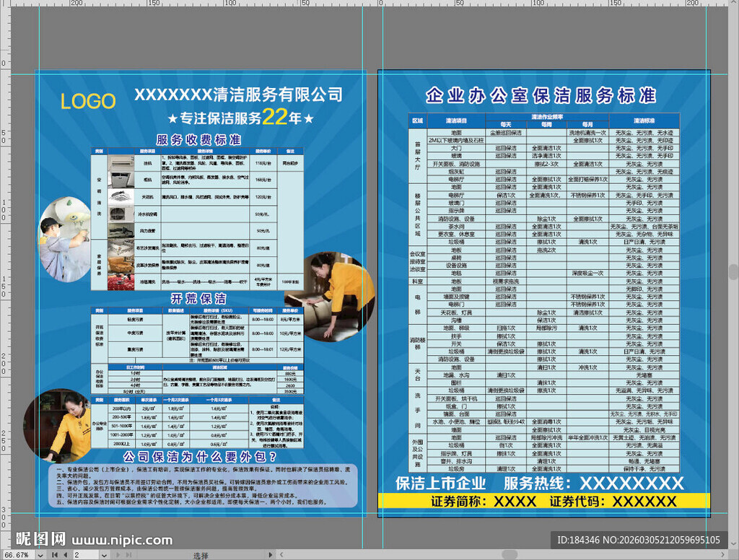Open status bar options arrow beside 选择
The height and width of the screenshot is (560, 739).
point(269,555)
